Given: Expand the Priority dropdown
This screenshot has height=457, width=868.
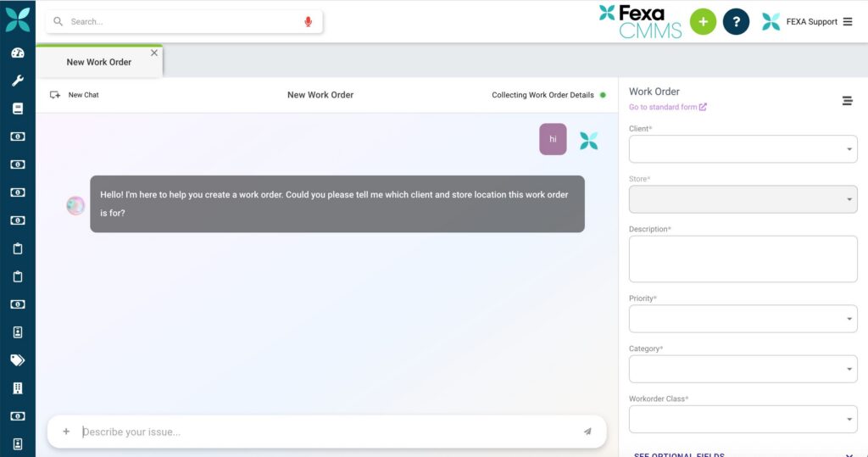Looking at the screenshot, I should tap(743, 319).
